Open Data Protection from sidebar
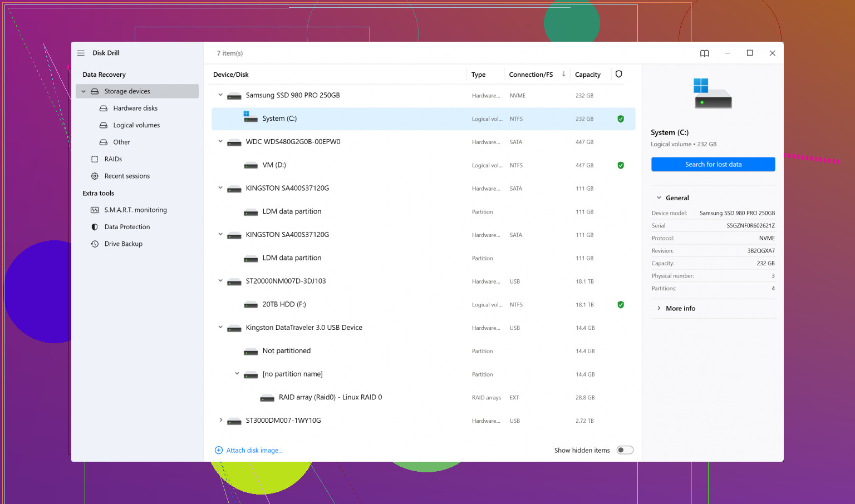This screenshot has width=855, height=504. 127,227
